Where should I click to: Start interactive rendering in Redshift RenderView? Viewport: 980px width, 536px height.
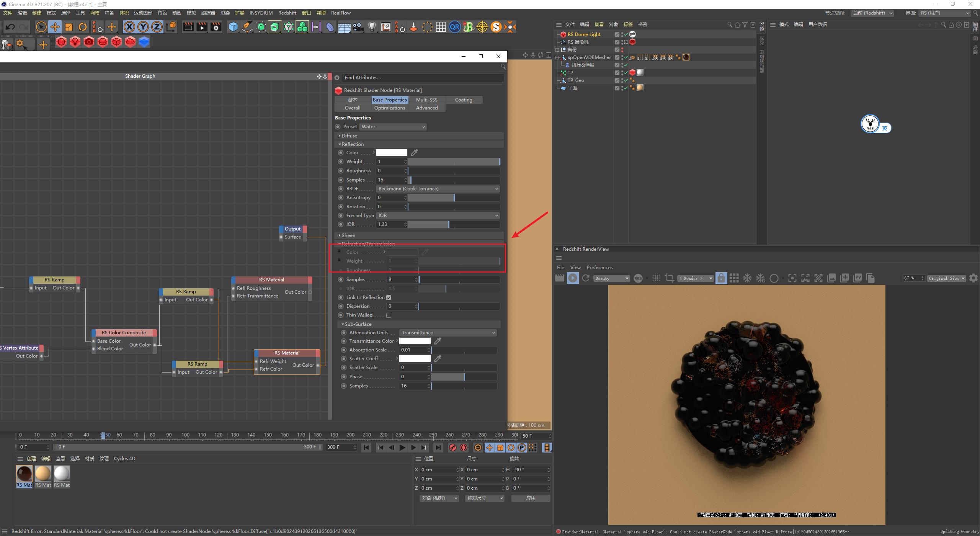click(x=572, y=278)
